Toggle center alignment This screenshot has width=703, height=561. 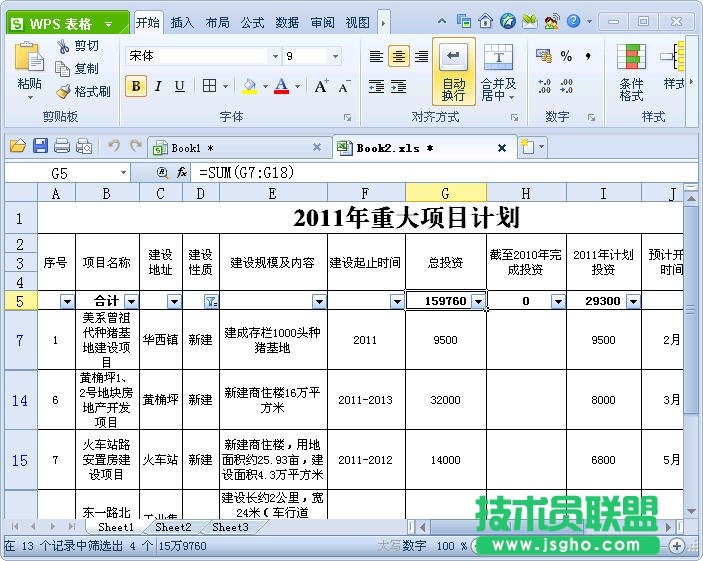(399, 57)
